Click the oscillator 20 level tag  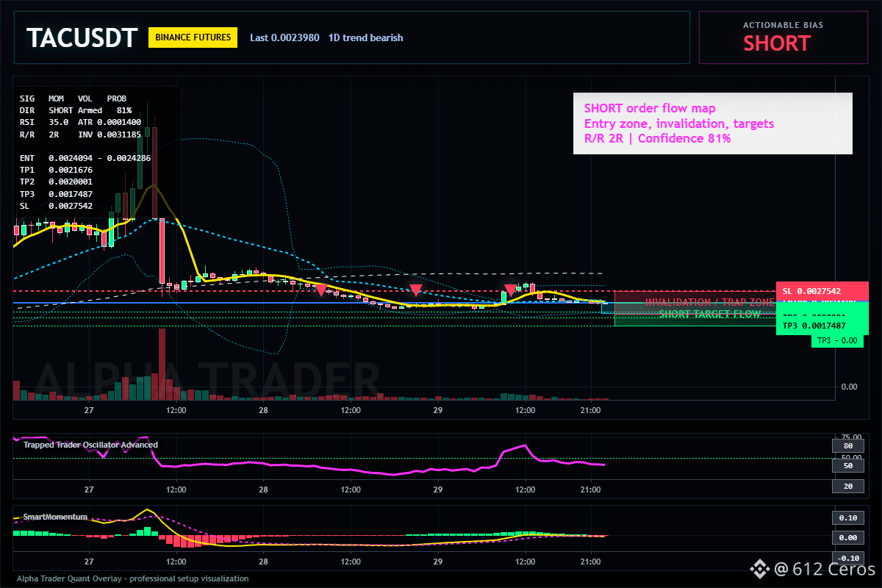click(x=847, y=487)
